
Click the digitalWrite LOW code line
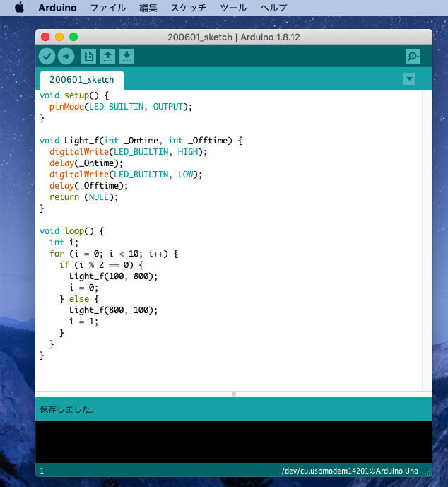[126, 175]
